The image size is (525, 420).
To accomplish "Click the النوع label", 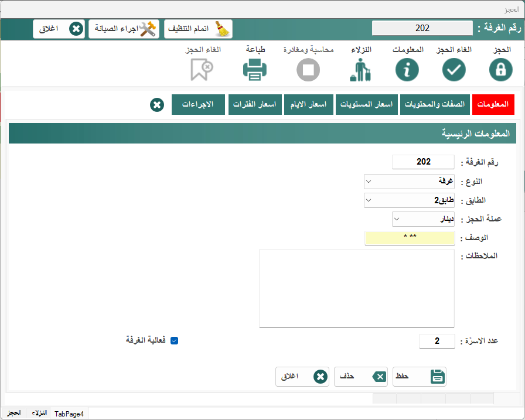I will pyautogui.click(x=472, y=182).
